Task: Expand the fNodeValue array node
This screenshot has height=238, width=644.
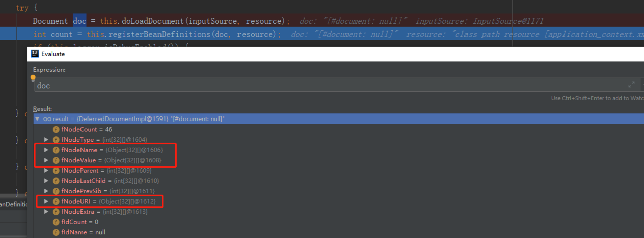Action: tap(47, 160)
